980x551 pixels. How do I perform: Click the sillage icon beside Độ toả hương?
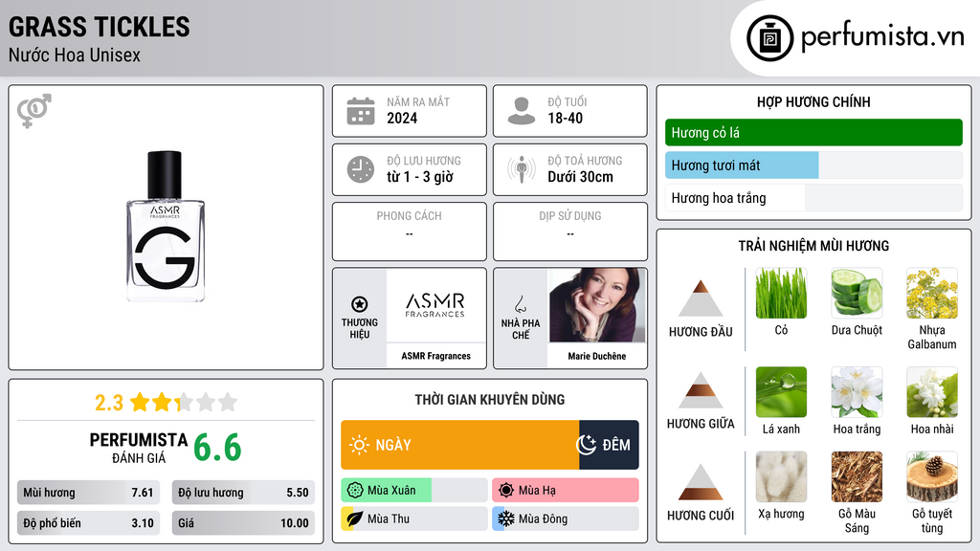(522, 169)
